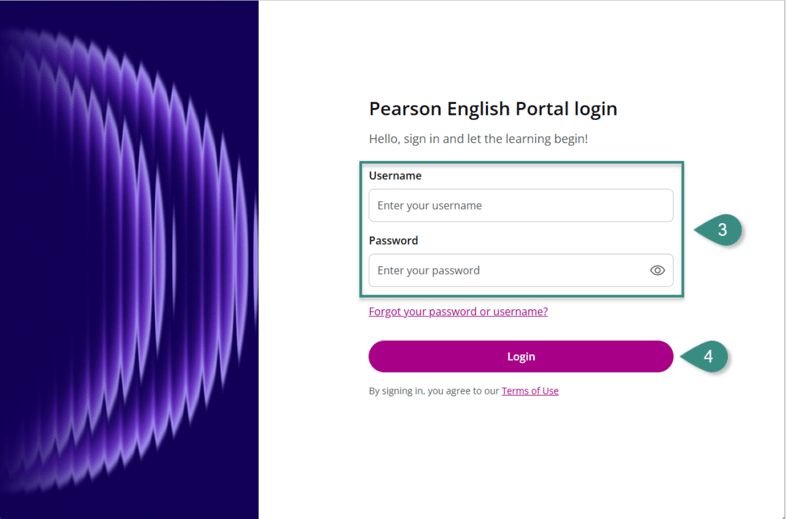Click the green callout marker 3
786x519 pixels.
[721, 230]
